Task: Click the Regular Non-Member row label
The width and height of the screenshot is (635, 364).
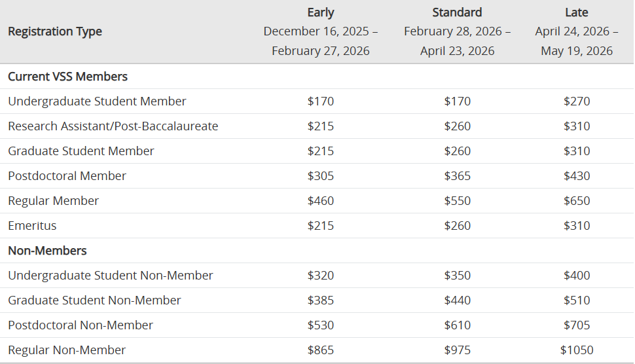Action: point(67,350)
